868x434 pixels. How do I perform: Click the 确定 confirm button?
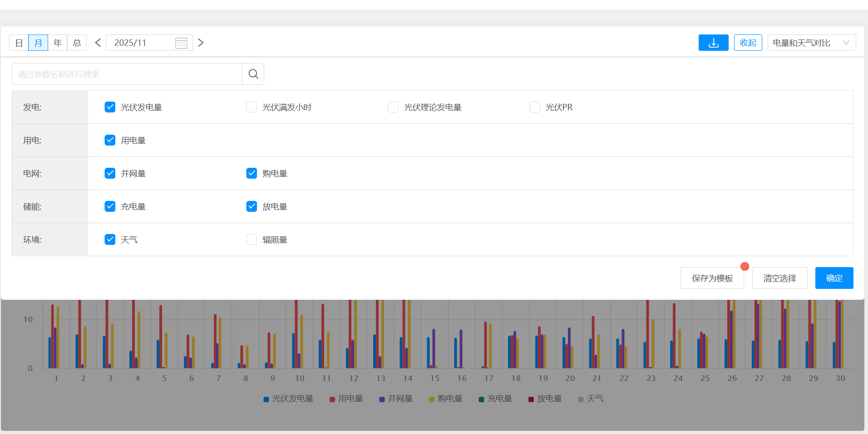tap(834, 278)
